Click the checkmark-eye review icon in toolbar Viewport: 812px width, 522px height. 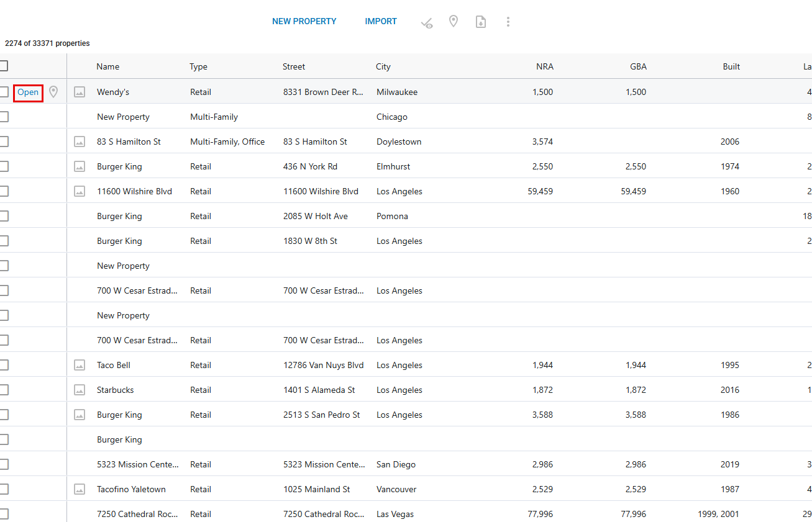click(426, 22)
